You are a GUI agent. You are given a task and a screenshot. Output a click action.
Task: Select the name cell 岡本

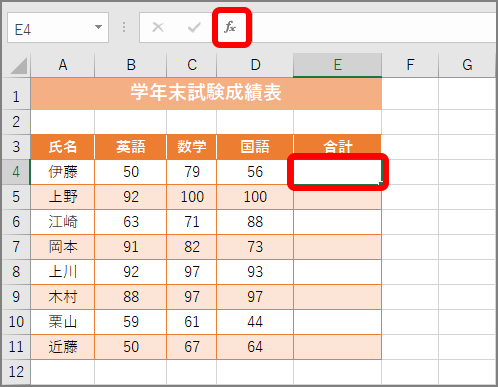pos(63,247)
